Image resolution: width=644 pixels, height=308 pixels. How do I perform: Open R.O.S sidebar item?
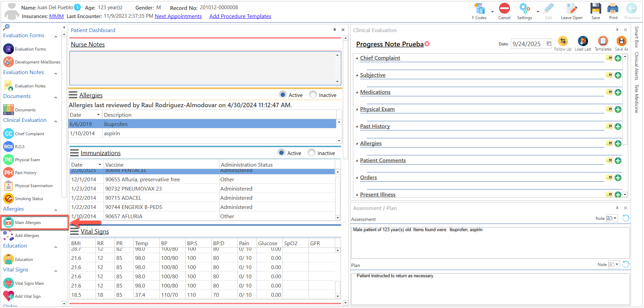14,146
